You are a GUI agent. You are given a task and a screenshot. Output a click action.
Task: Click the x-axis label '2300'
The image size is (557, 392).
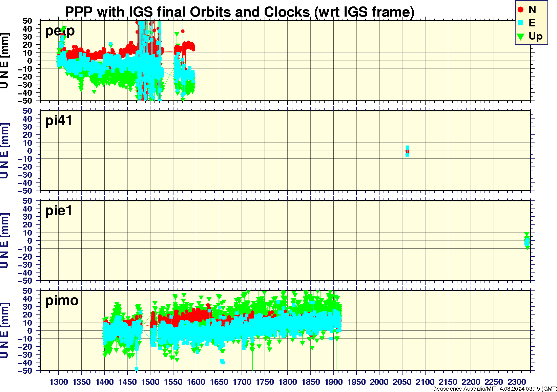pos(517,382)
